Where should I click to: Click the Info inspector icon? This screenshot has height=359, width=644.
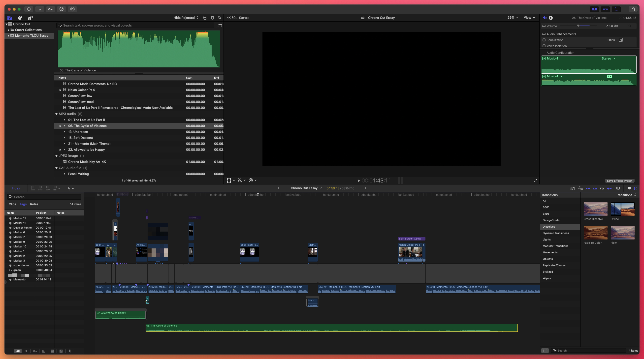pos(551,18)
